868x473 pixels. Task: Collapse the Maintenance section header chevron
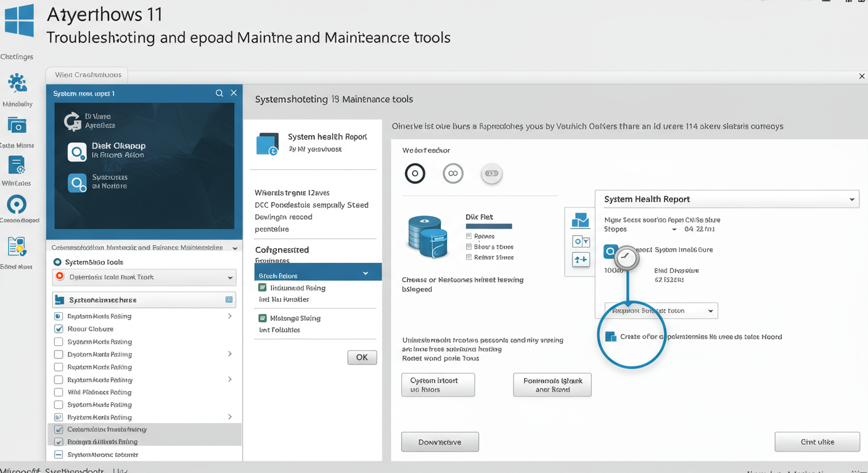coord(235,248)
